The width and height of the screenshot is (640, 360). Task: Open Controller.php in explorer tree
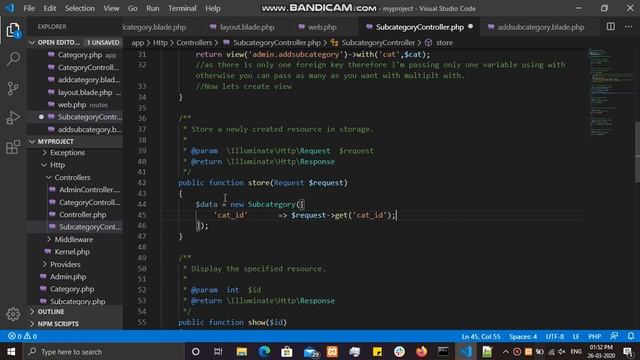point(82,215)
